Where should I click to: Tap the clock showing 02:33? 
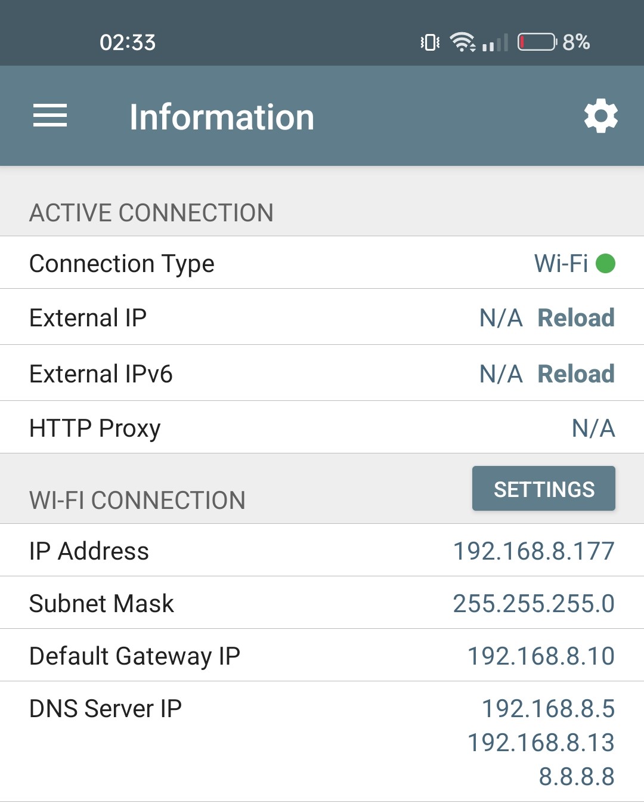(x=128, y=42)
